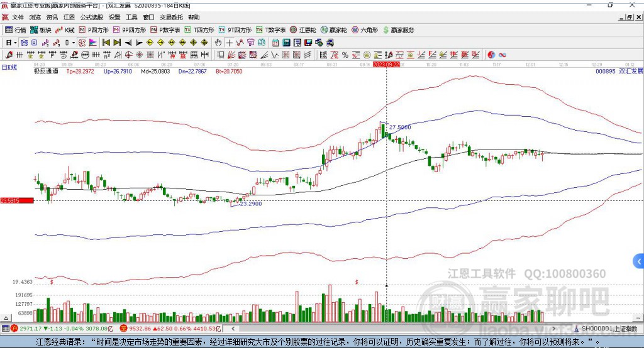Toggle the crosshair cursor tool
644x348 pixels.
point(229,43)
